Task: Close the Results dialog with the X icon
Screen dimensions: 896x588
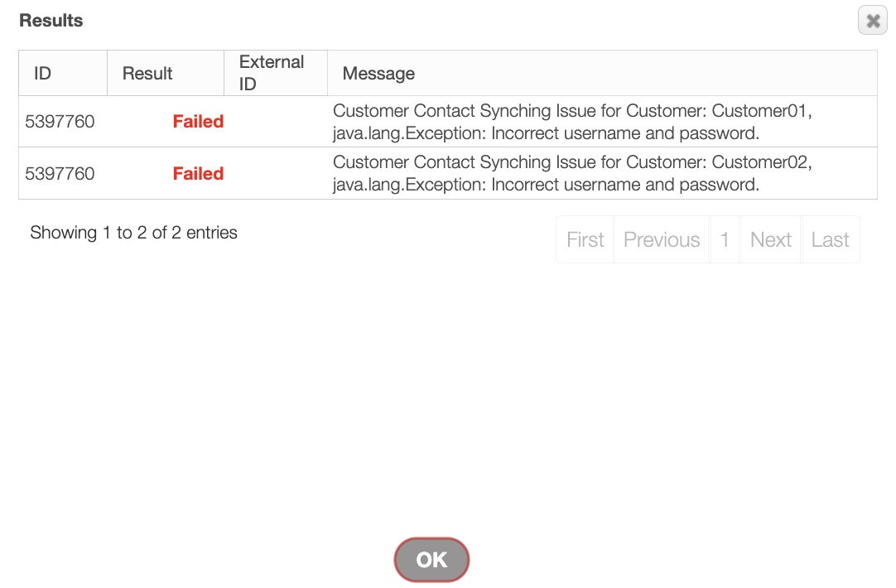Action: pos(872,21)
